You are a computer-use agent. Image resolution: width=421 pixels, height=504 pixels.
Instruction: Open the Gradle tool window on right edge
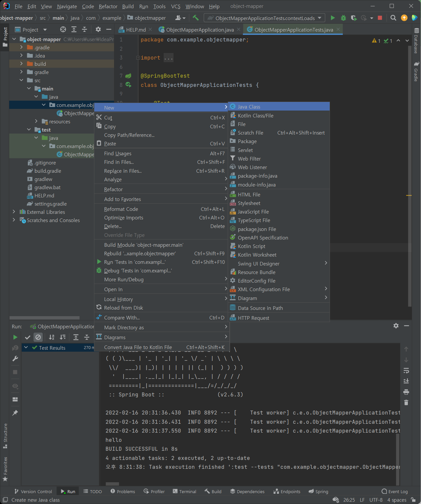(416, 71)
